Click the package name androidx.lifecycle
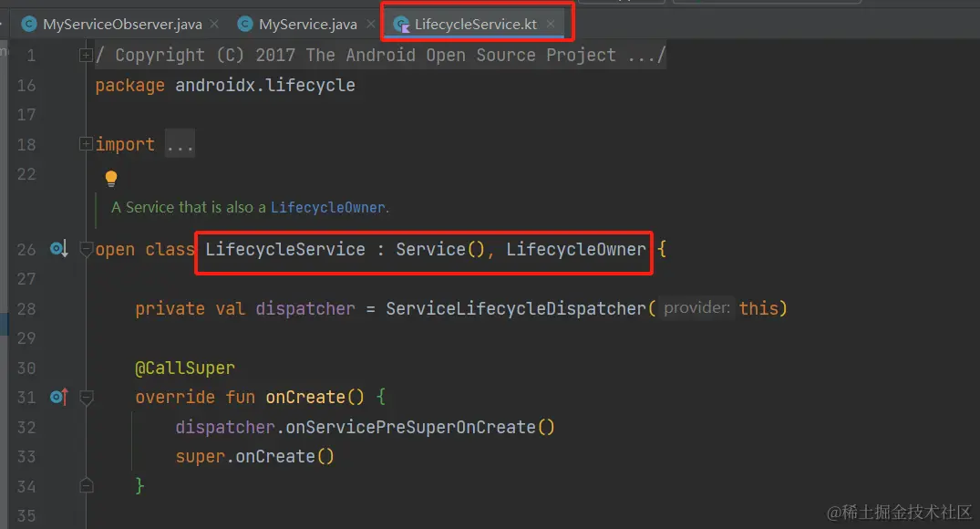This screenshot has height=529, width=980. coord(265,85)
